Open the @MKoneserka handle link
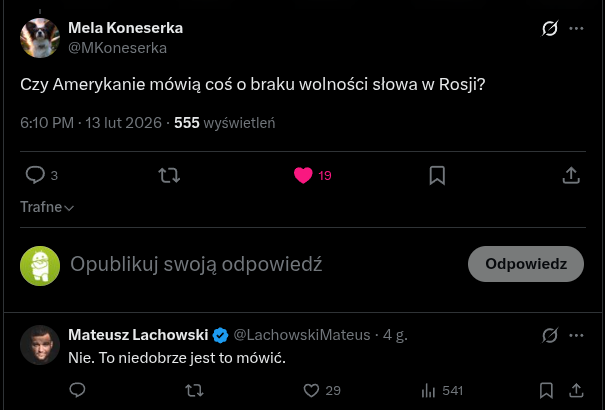This screenshot has width=605, height=410. tap(117, 47)
